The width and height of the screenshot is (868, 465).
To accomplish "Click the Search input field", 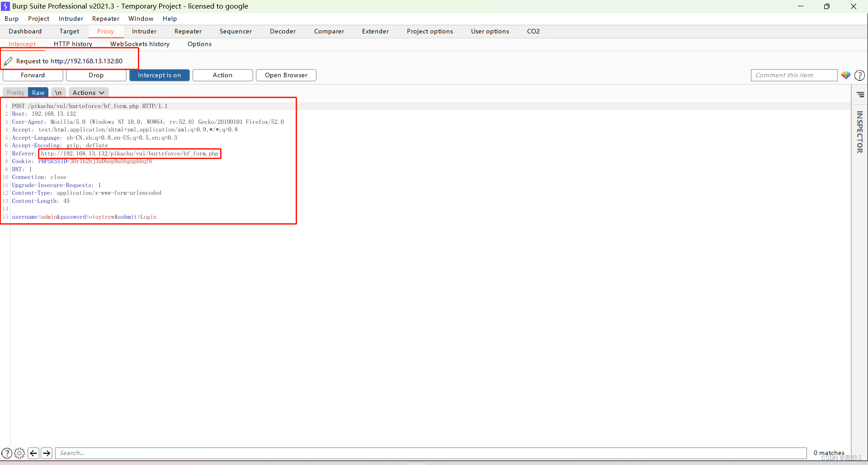I will [431, 453].
